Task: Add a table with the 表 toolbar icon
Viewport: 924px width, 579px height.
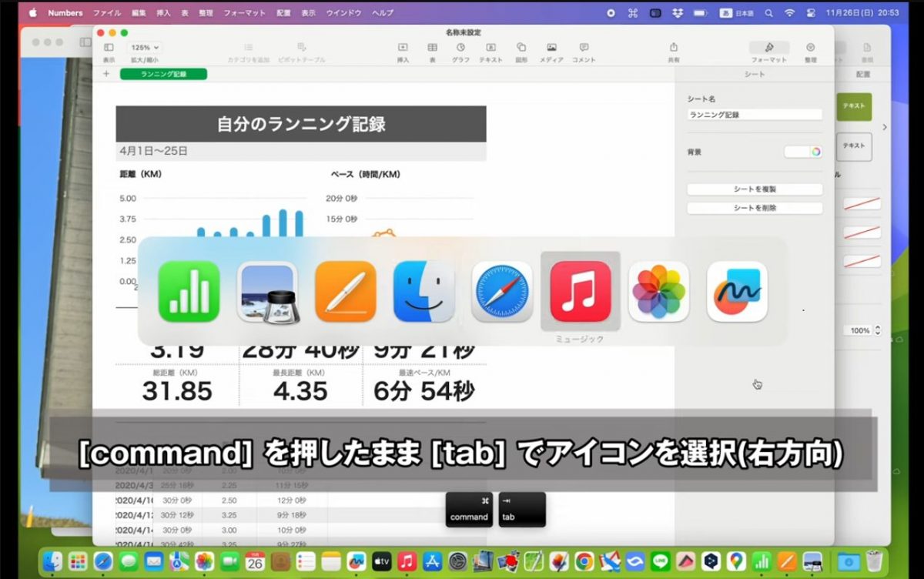Action: pyautogui.click(x=433, y=52)
